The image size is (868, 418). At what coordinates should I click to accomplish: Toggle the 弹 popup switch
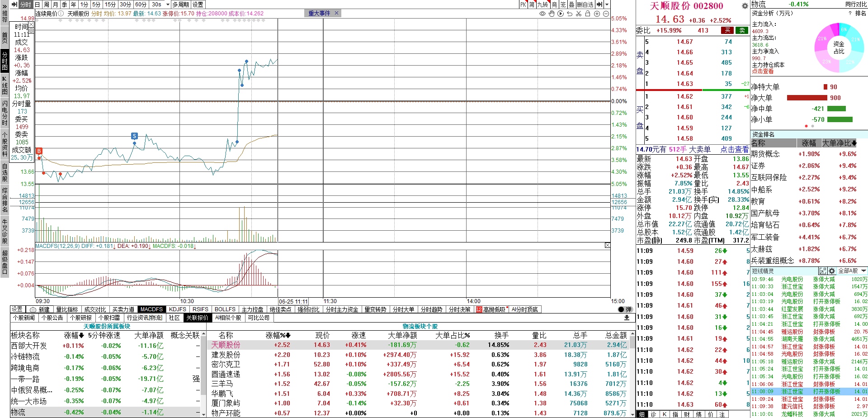[625, 309]
